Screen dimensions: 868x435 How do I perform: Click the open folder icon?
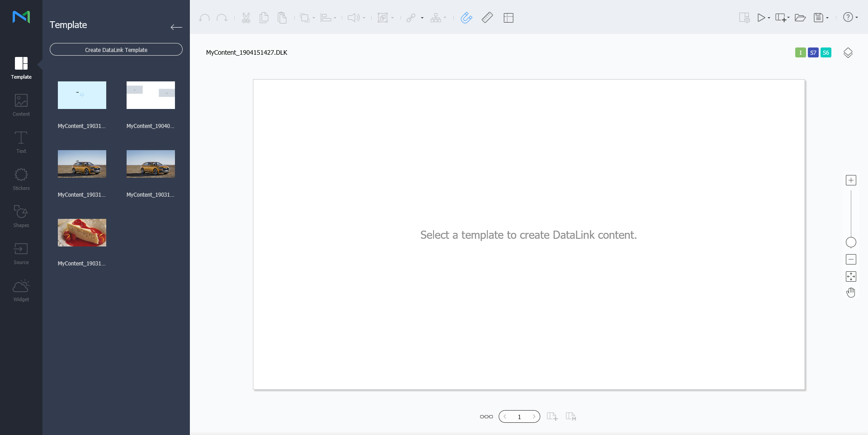tap(800, 18)
